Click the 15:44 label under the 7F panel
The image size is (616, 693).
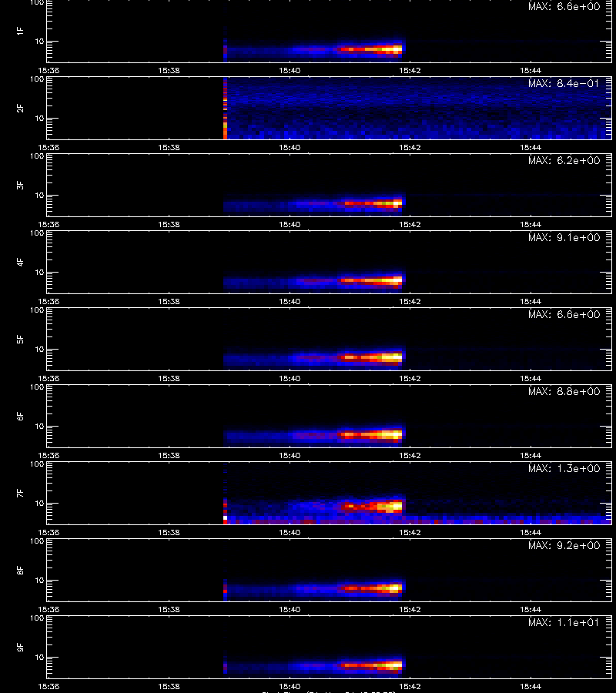[531, 533]
